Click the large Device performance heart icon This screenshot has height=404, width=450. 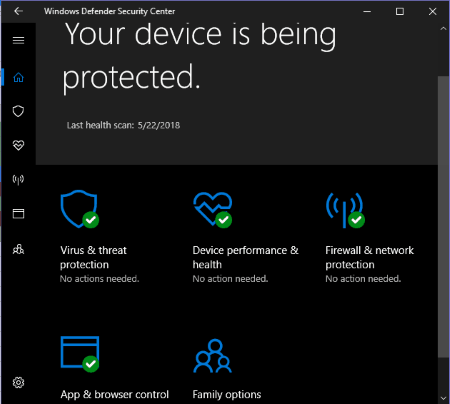(213, 210)
